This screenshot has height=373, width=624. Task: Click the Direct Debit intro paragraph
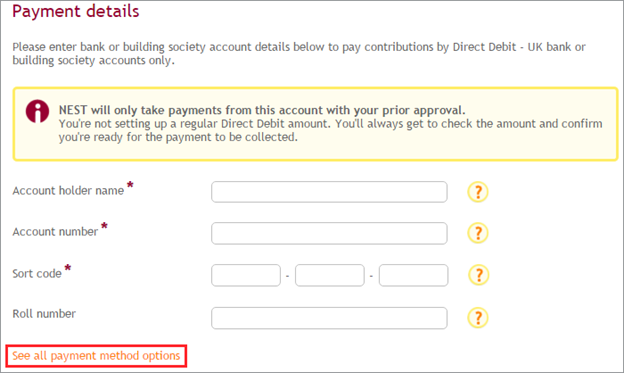tap(298, 54)
